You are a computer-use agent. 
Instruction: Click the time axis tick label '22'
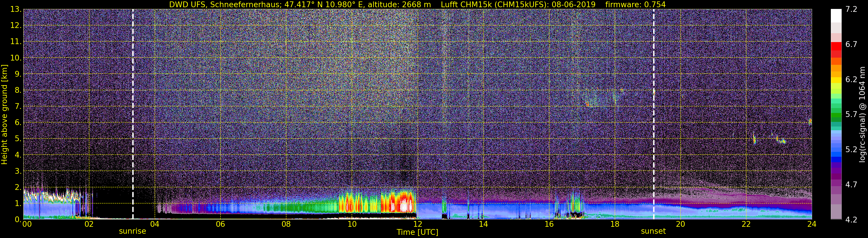746,224
